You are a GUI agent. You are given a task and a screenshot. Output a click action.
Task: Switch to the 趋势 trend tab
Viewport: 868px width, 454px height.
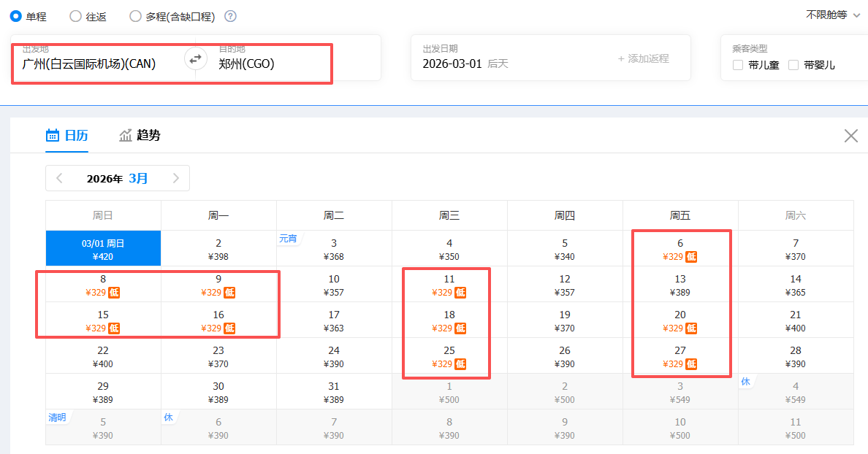coord(140,135)
